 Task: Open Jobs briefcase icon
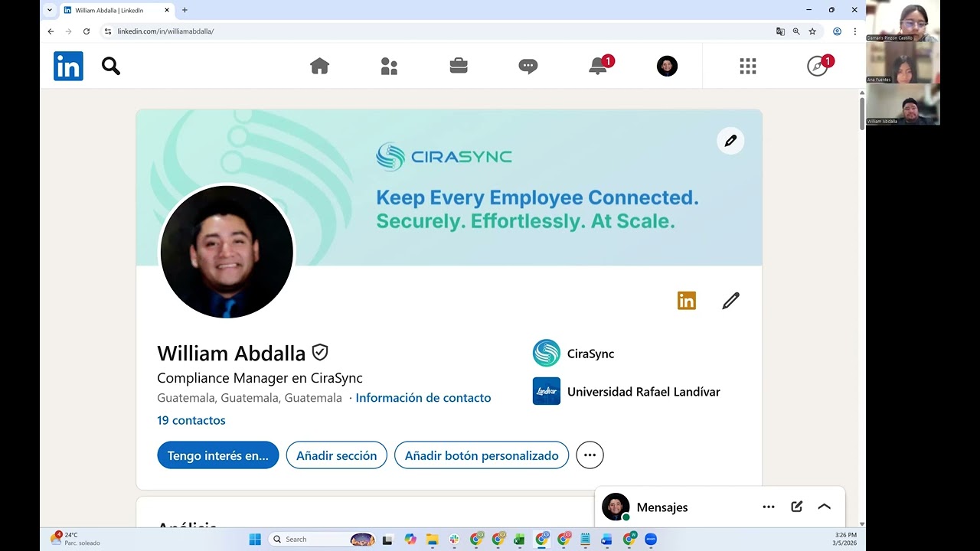point(459,67)
